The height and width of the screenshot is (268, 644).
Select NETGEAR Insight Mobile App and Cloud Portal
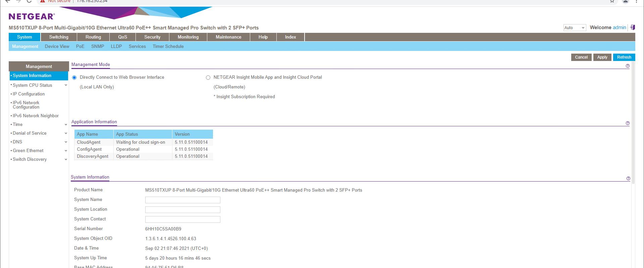tap(208, 77)
